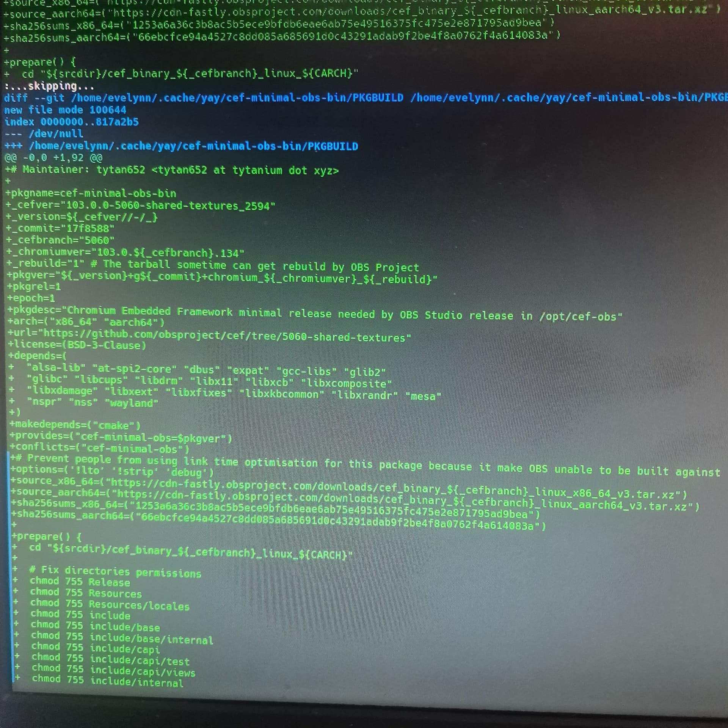The image size is (728, 728).
Task: Click the lower 'sha256sums_x86_64=' line
Action: click(276, 509)
